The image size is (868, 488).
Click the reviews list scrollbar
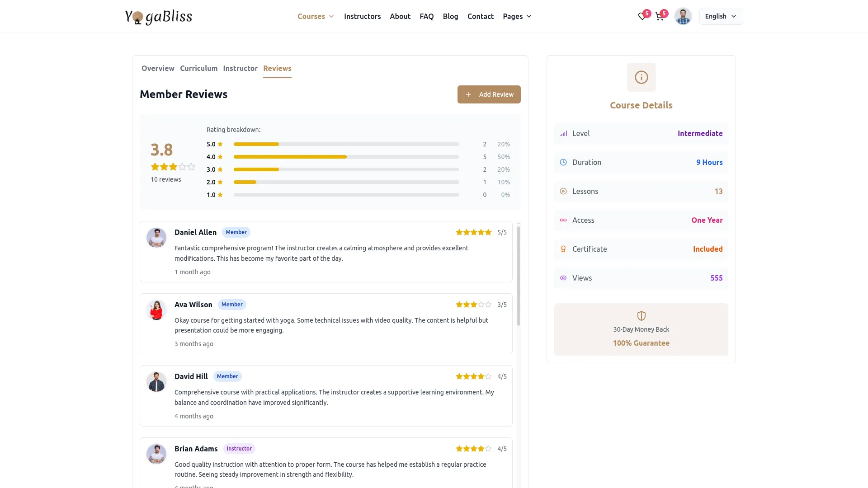click(x=518, y=276)
